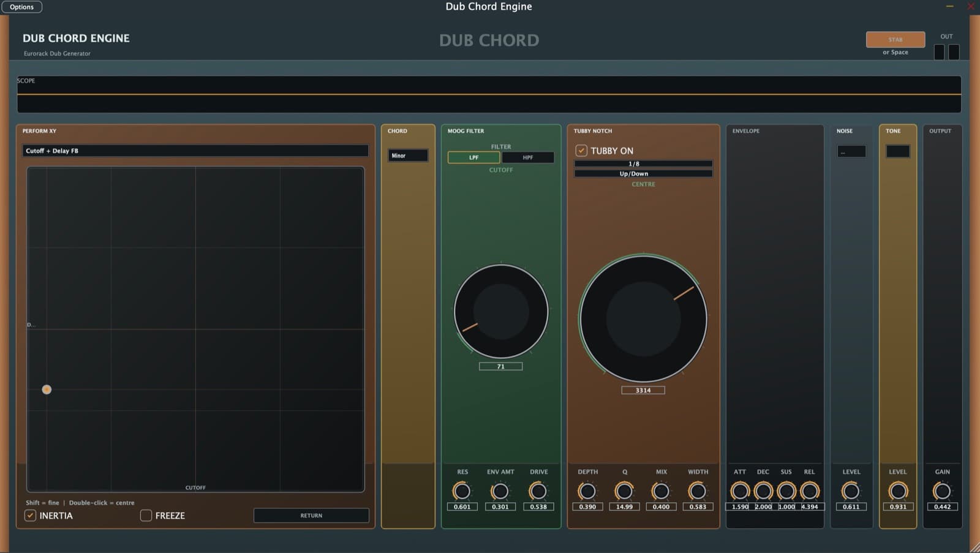Image resolution: width=980 pixels, height=553 pixels.
Task: Click the Noise level value 0.611
Action: [x=851, y=507]
